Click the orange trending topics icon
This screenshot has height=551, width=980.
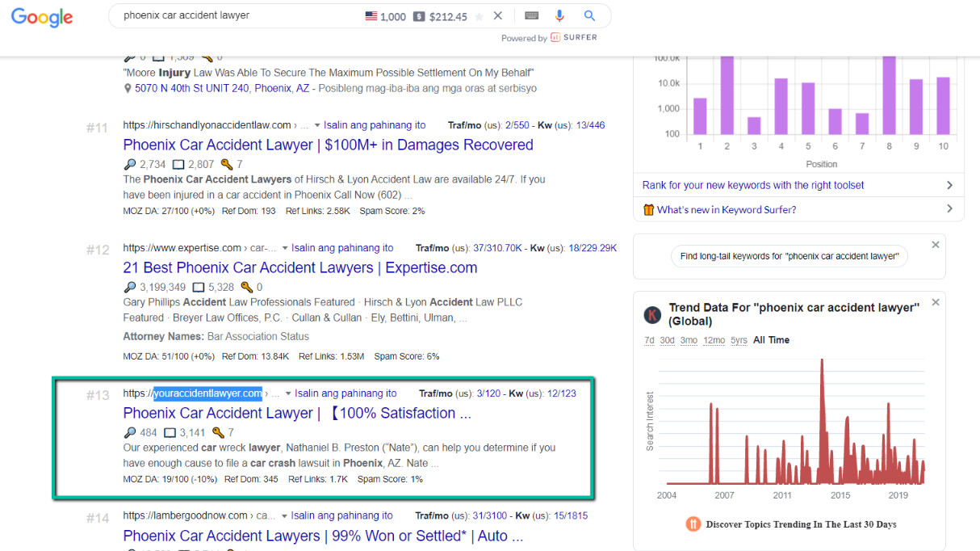pyautogui.click(x=693, y=524)
